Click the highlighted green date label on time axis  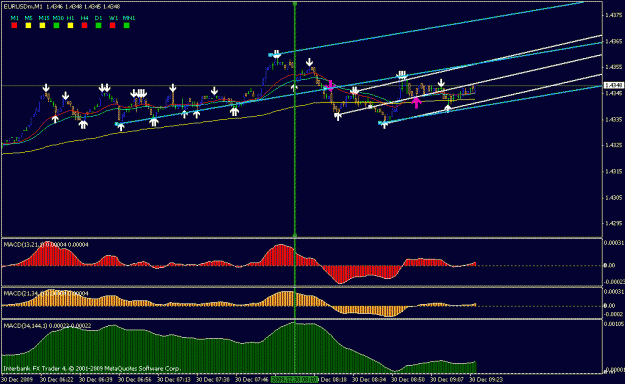coord(294,379)
